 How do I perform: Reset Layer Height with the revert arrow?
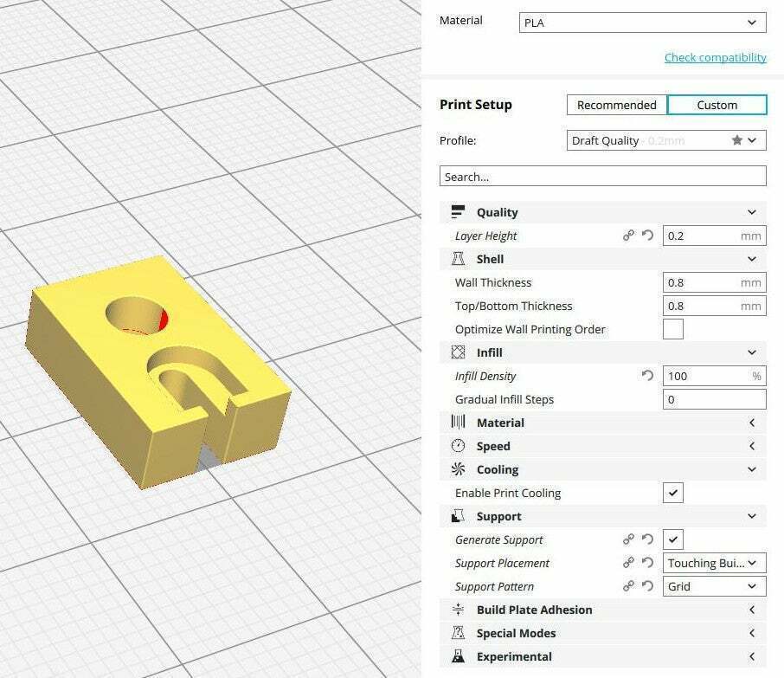point(647,236)
